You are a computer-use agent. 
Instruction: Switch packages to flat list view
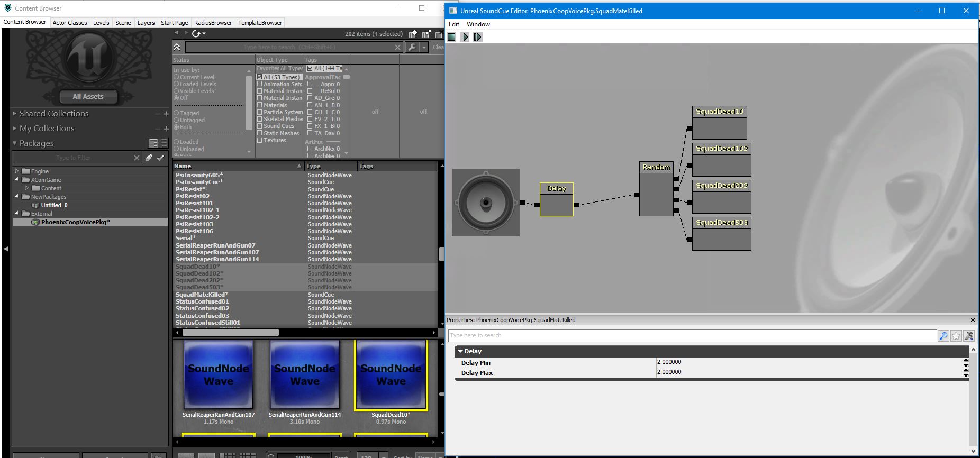(x=164, y=143)
